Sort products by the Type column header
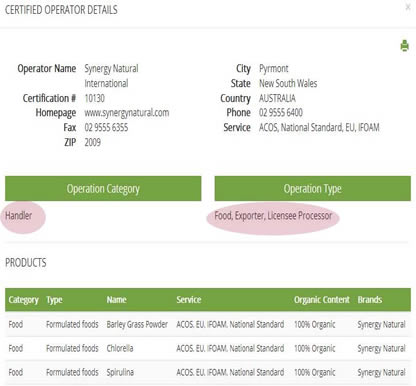 click(54, 300)
